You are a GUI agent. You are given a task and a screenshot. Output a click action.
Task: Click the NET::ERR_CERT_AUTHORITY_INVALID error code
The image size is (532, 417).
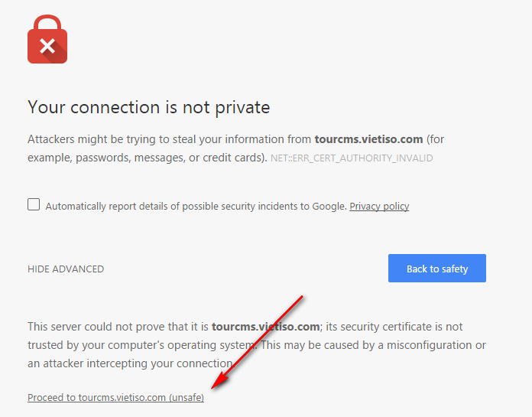352,158
